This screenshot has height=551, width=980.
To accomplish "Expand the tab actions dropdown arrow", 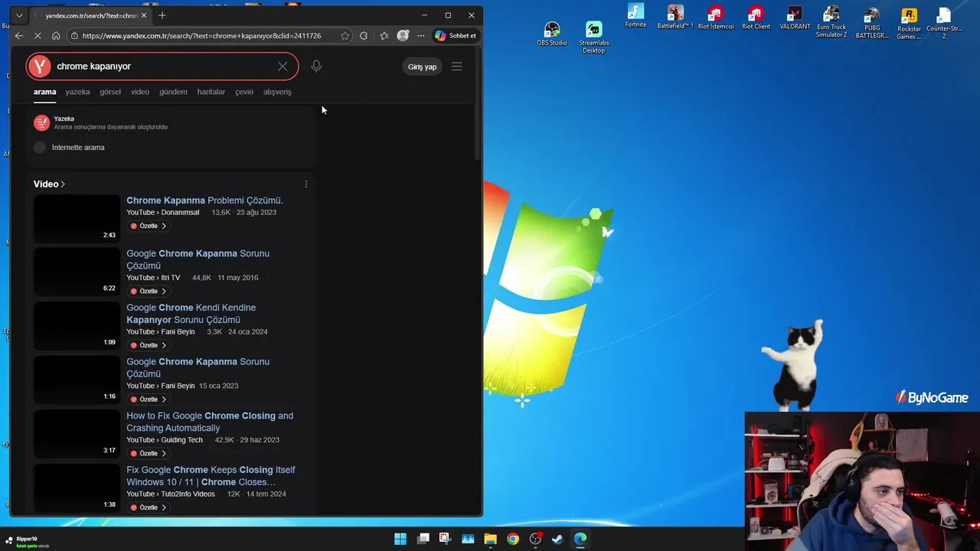I will click(x=19, y=15).
